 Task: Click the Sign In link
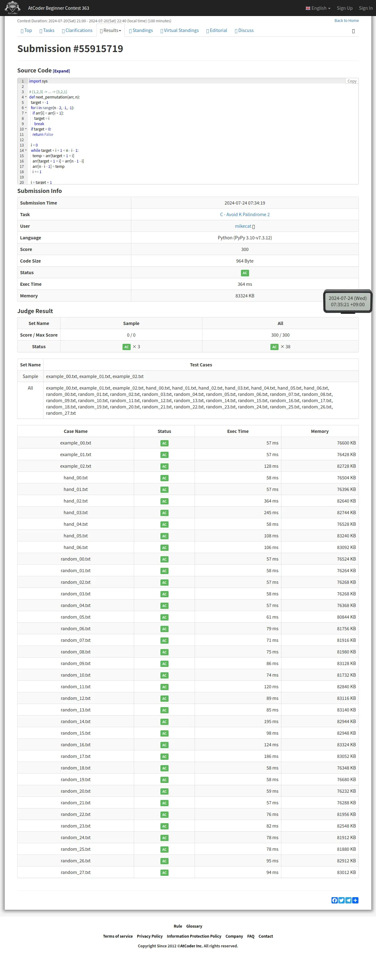pos(366,8)
